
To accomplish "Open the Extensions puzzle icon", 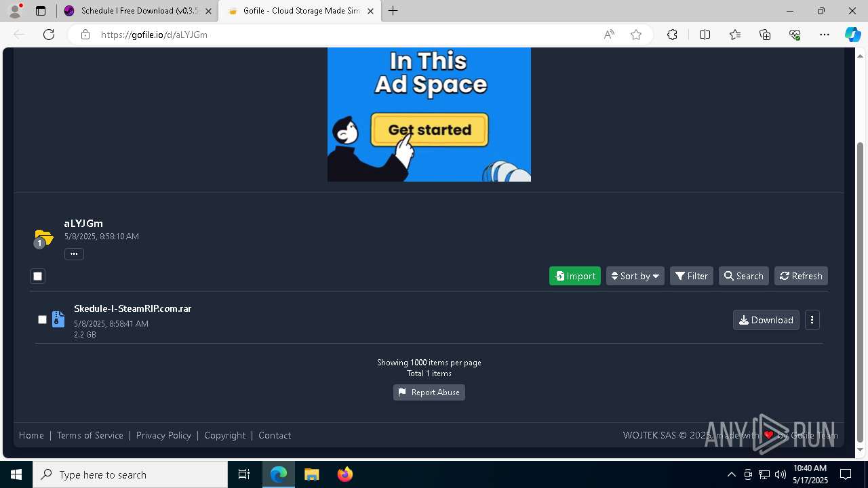I will pos(672,35).
